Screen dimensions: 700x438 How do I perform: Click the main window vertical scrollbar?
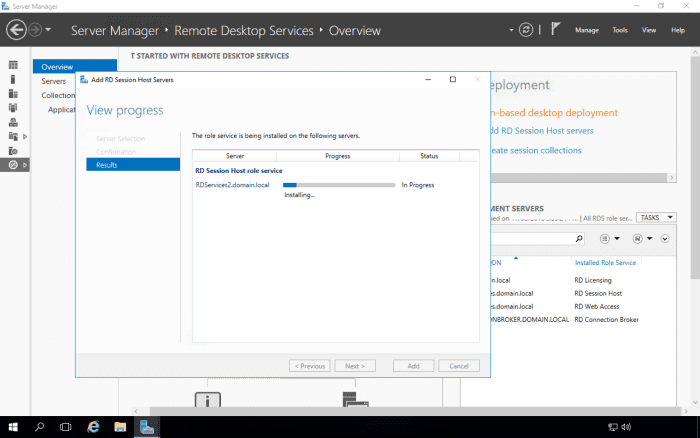[x=695, y=167]
